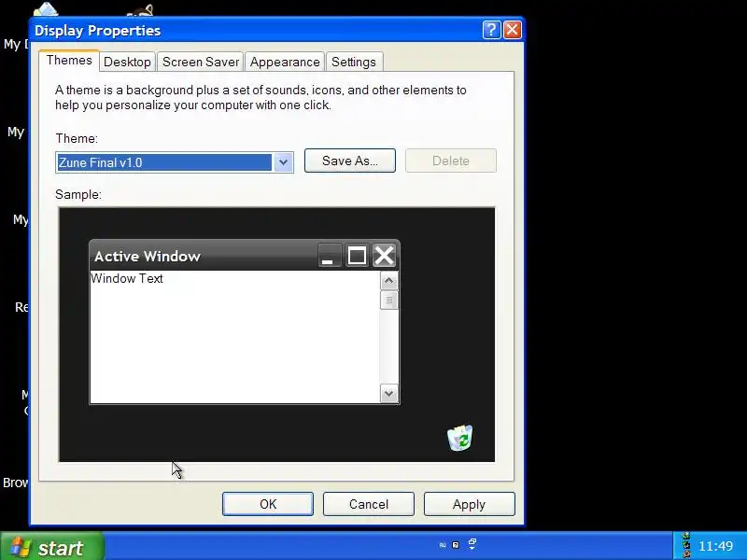This screenshot has height=560, width=747.
Task: Click the sample Active Window close X icon
Action: (384, 255)
